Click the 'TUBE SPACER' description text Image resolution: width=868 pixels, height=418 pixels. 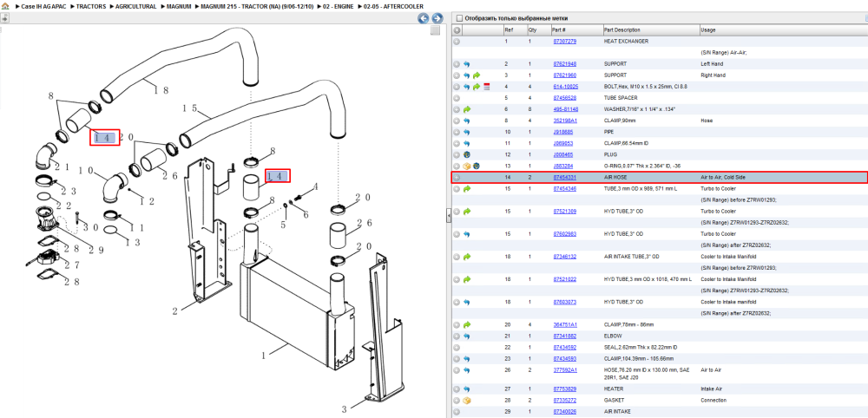click(620, 98)
